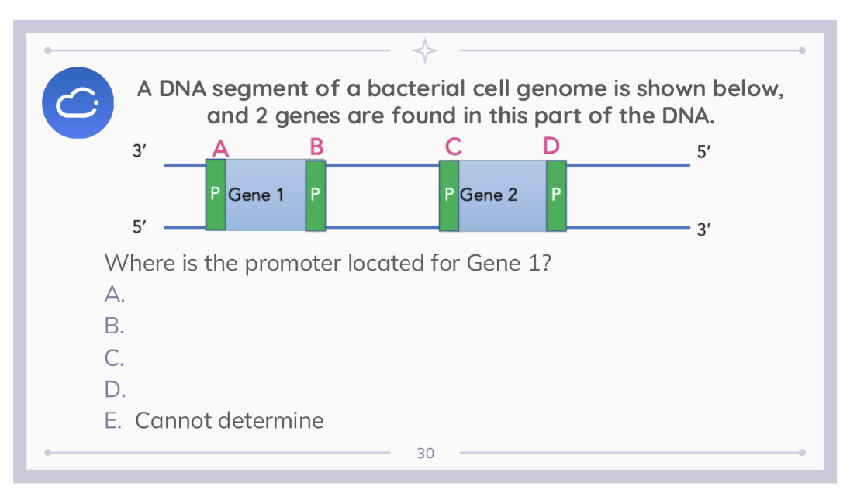Screen dimensions: 850x504
Task: Click the pink D label above the diagram
Action: coord(551,146)
